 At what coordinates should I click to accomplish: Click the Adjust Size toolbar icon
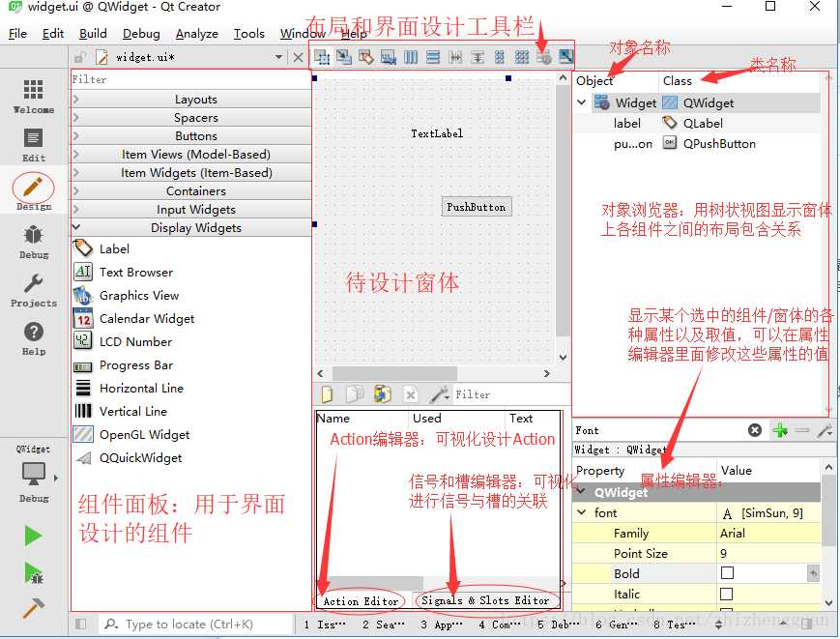(565, 57)
